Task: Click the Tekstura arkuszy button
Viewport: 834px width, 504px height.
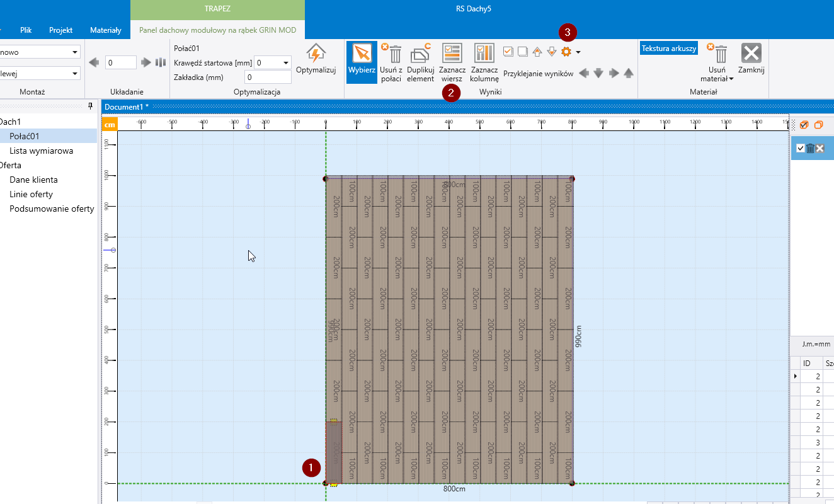Action: coord(668,49)
